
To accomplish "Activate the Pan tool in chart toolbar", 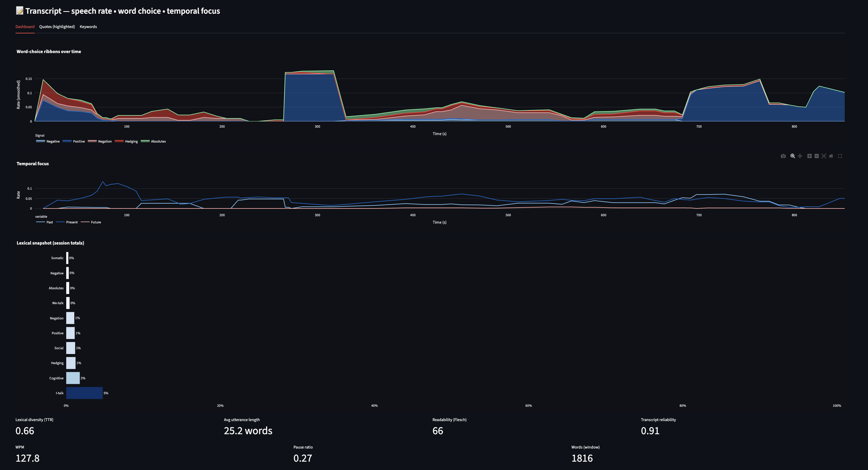I will click(800, 156).
